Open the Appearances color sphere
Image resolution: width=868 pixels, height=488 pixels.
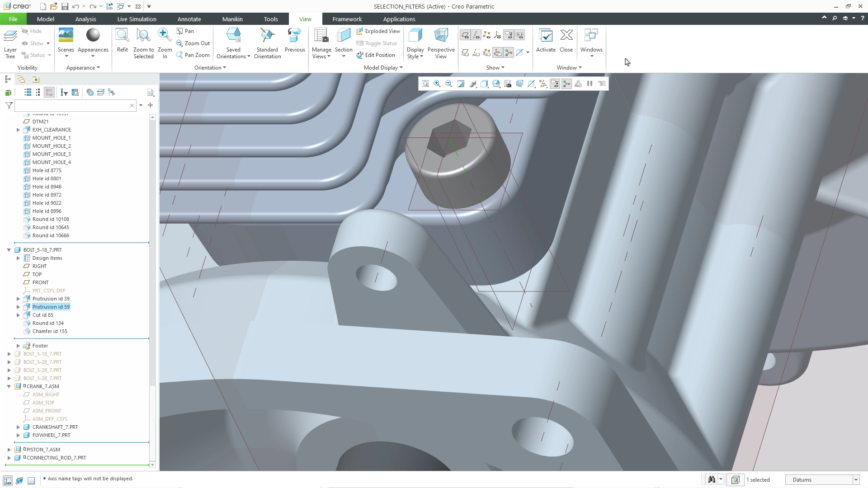pos(93,36)
